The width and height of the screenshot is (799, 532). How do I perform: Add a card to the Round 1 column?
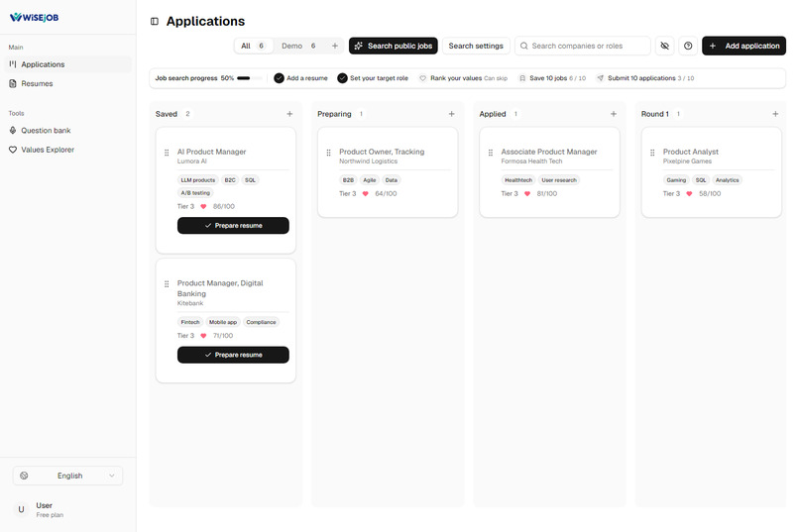coord(775,114)
